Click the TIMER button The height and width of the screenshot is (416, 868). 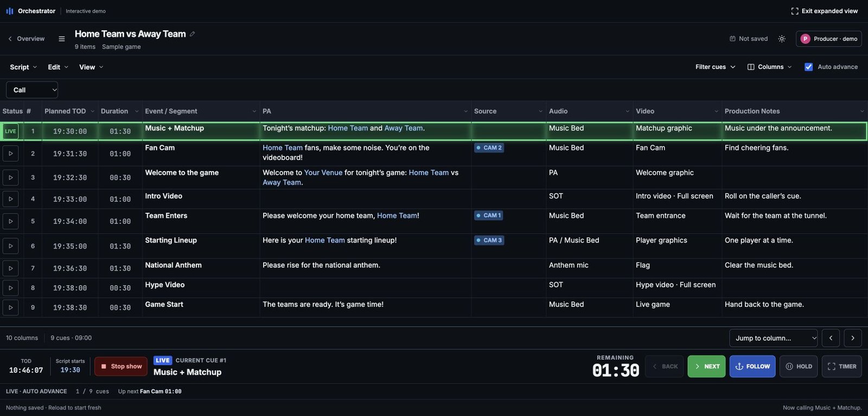tap(842, 367)
